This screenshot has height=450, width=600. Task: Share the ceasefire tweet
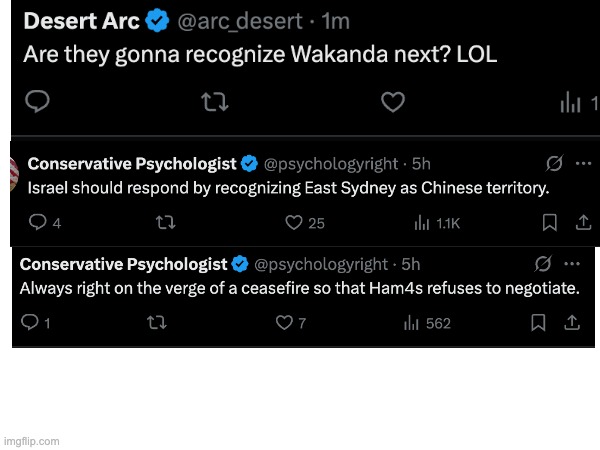572,323
